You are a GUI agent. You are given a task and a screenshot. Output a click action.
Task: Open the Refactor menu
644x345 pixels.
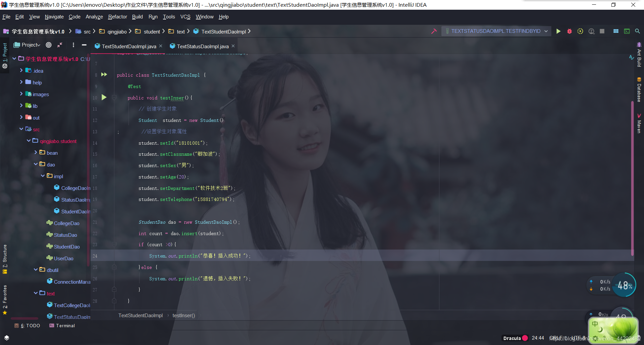click(x=117, y=17)
